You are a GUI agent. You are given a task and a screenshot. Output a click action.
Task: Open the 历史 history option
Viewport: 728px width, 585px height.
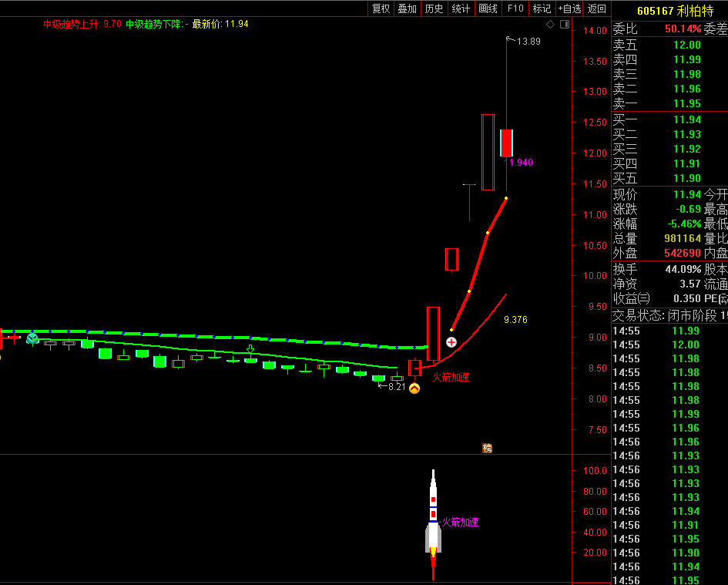434,8
